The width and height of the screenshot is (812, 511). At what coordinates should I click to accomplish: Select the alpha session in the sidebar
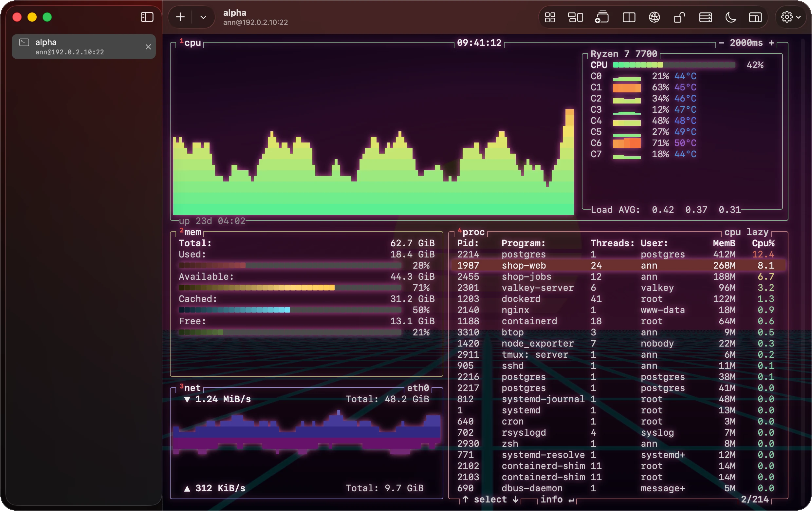tap(83, 47)
